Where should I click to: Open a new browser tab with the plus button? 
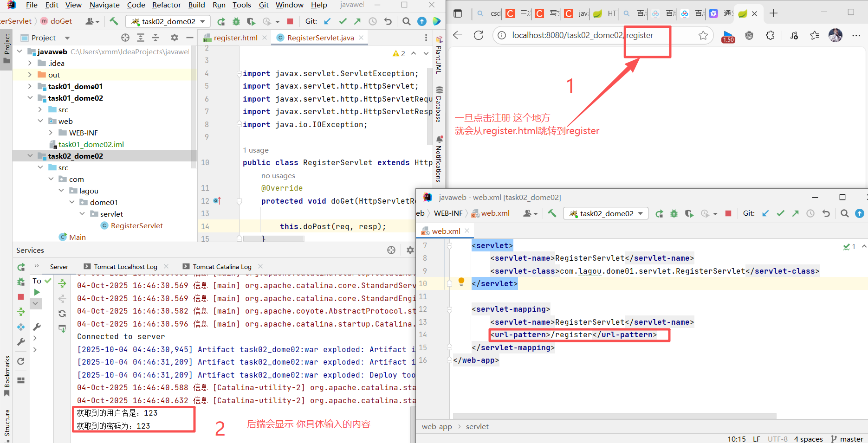[x=773, y=13]
